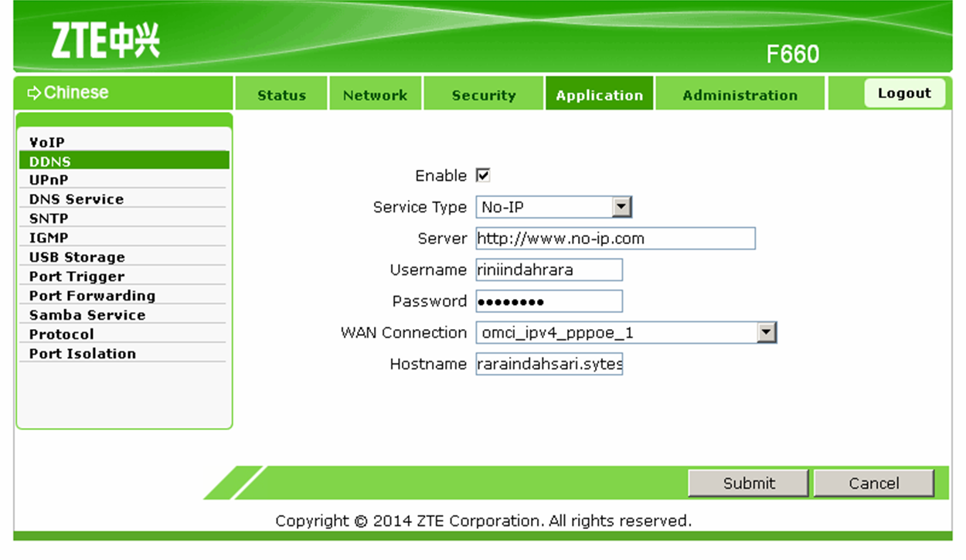
Task: Click the Server URL field
Action: pyautogui.click(x=615, y=239)
